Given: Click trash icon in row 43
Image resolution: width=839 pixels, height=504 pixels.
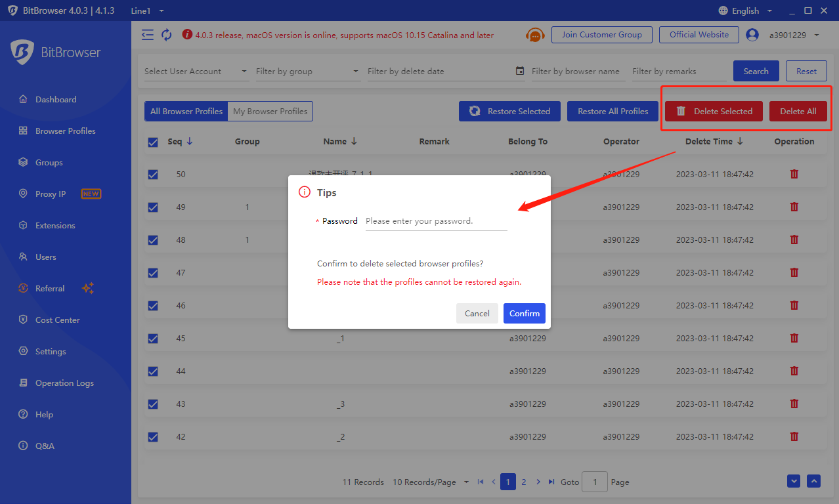Looking at the screenshot, I should point(794,404).
